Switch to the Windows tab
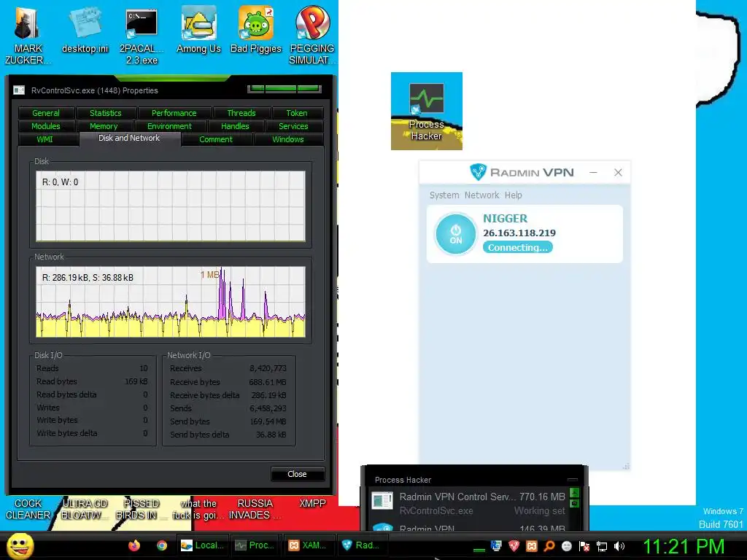 pyautogui.click(x=288, y=139)
